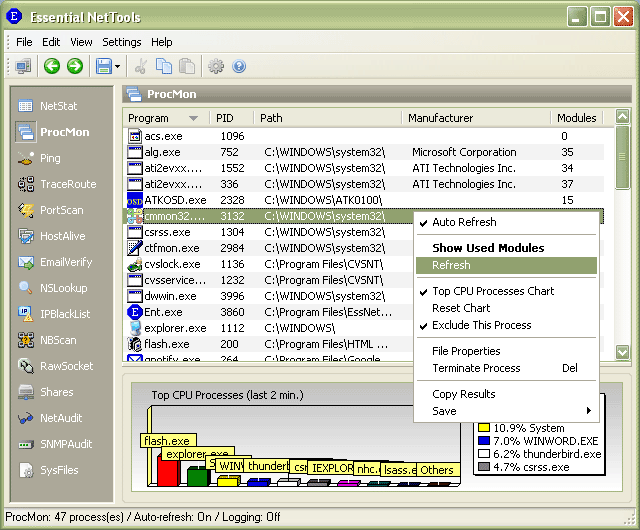This screenshot has height=530, width=640.
Task: Open the HostAlive tool
Action: tap(51, 236)
